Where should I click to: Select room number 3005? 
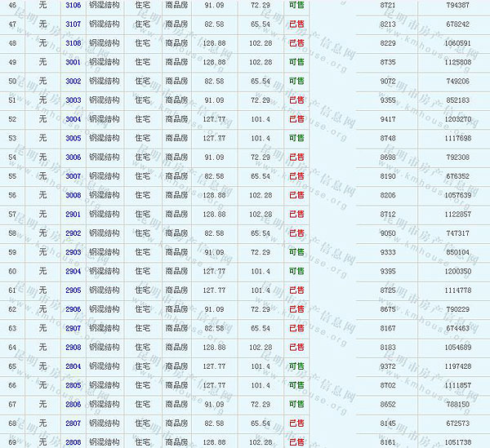[73, 138]
